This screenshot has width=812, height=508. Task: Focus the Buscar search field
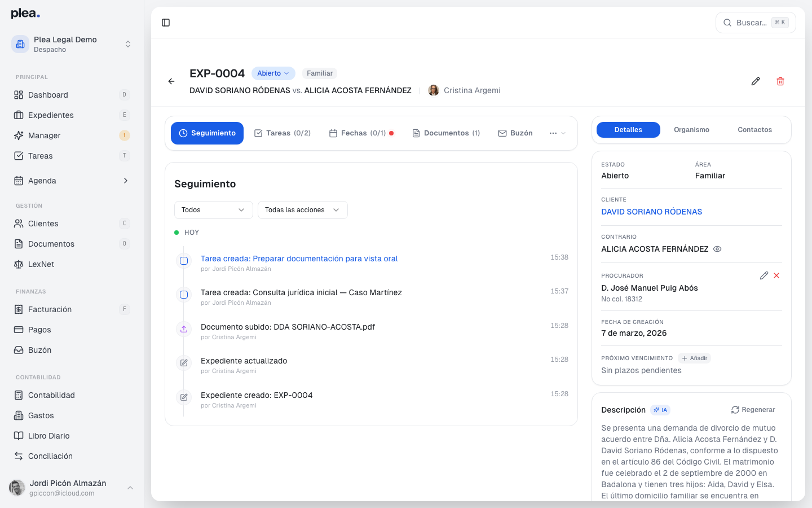point(756,23)
